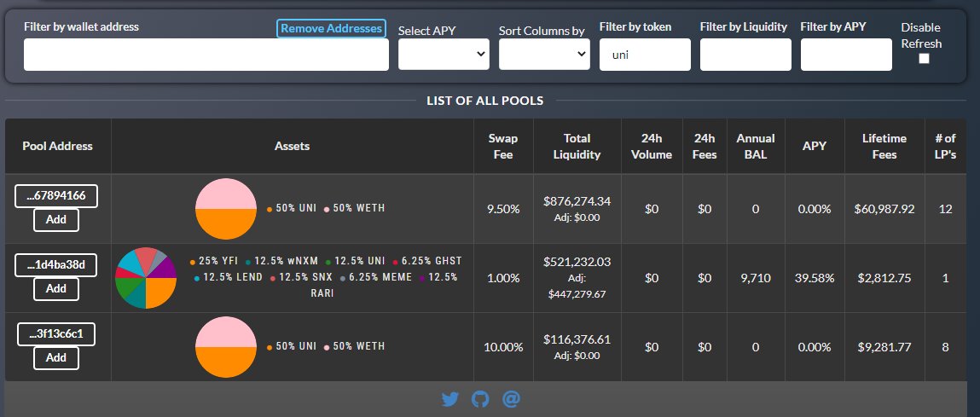Viewport: 980px width, 417px height.
Task: Click the $521,232.03 total liquidity value
Action: pos(577,263)
